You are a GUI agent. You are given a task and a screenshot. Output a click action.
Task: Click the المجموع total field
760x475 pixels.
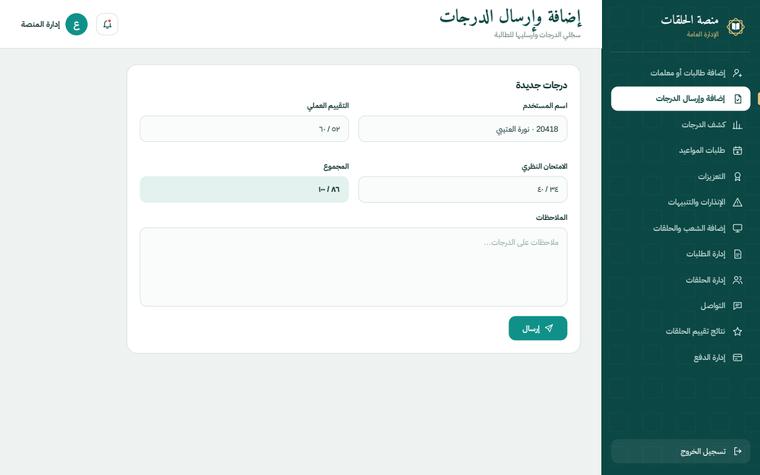tap(244, 190)
